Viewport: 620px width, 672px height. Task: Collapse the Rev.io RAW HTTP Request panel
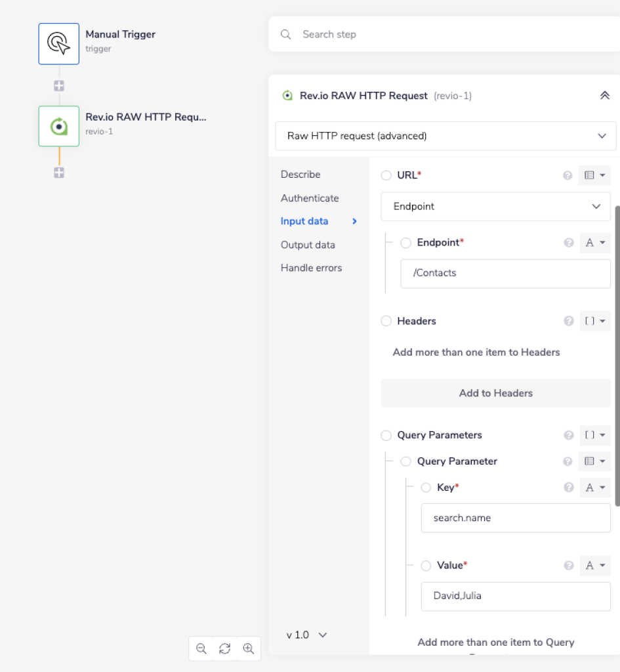tap(604, 96)
